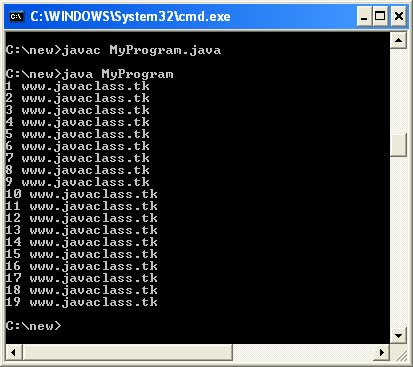Maximize the cmd.exe window
Viewport: 413px width, 367px height.
tap(380, 16)
